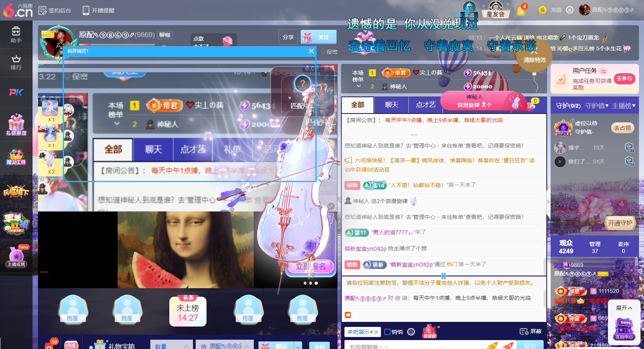The height and width of the screenshot is (349, 644).
Task: Expand the side panel arrow beside the guard list
Action: pyautogui.click(x=548, y=201)
